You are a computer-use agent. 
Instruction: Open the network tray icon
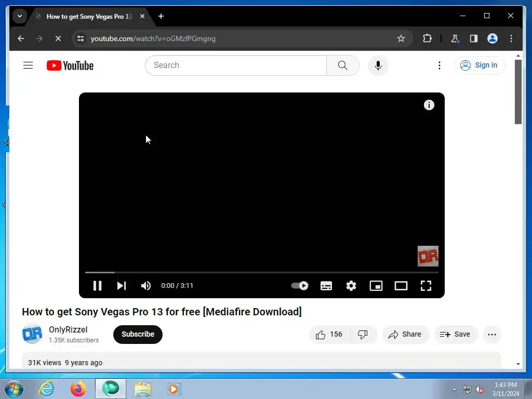click(x=467, y=389)
